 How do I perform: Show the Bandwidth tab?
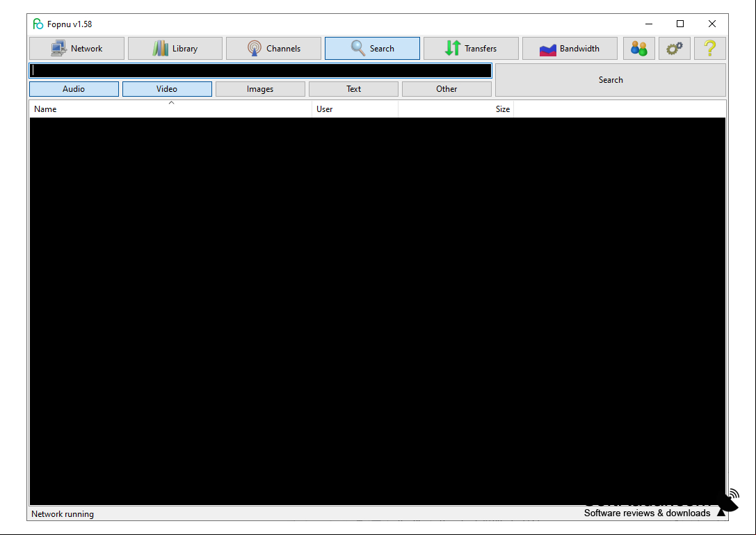click(570, 48)
